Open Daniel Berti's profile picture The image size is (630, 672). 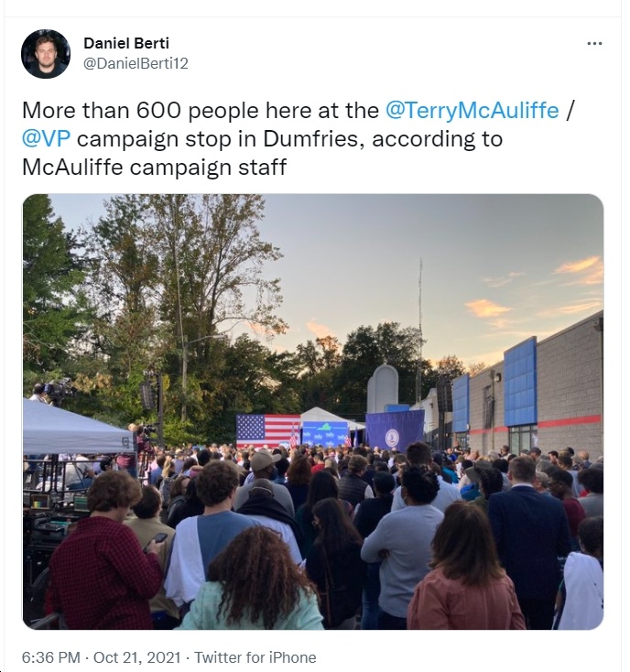coord(46,54)
